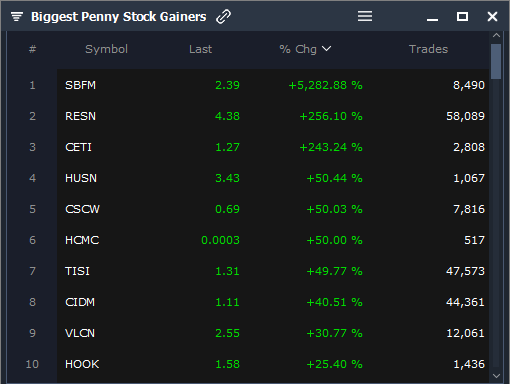The height and width of the screenshot is (384, 510).
Task: Click the scroll down arrow
Action: click(x=496, y=376)
